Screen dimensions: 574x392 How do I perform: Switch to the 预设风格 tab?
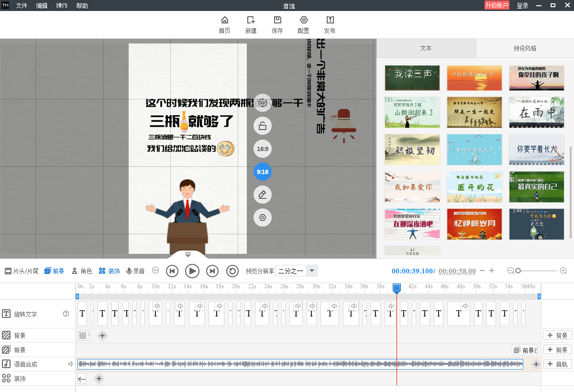tap(525, 48)
